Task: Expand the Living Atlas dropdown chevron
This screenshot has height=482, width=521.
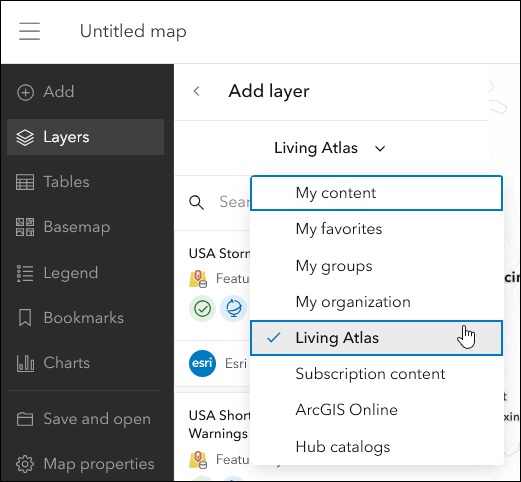Action: (x=380, y=149)
